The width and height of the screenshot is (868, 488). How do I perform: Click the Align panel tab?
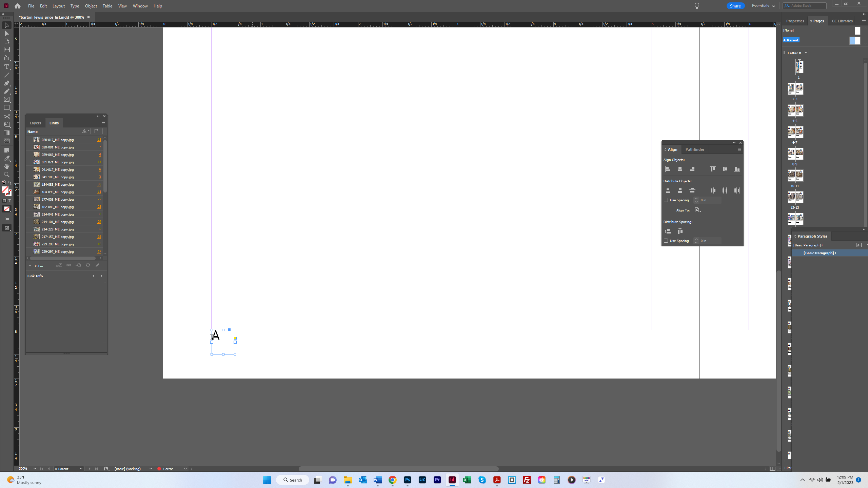click(x=672, y=149)
